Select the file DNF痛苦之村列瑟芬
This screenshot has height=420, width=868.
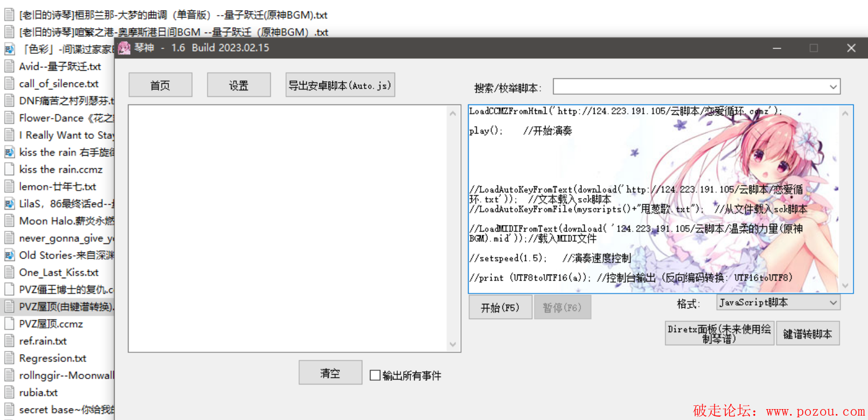point(66,101)
